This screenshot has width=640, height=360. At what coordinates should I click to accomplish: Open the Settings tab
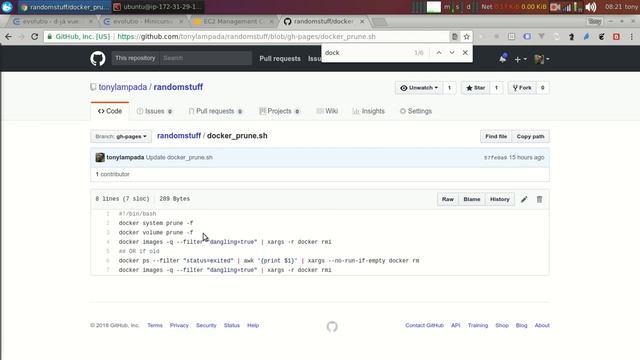click(416, 111)
